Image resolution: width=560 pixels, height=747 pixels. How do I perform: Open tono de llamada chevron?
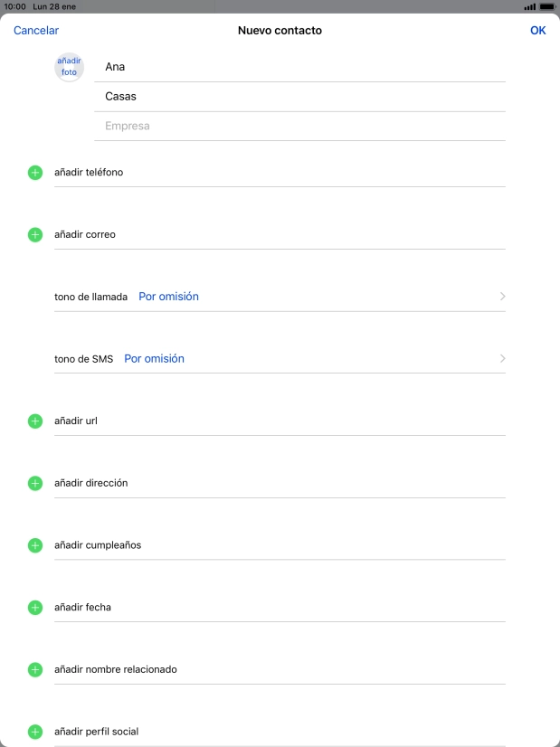(x=502, y=297)
